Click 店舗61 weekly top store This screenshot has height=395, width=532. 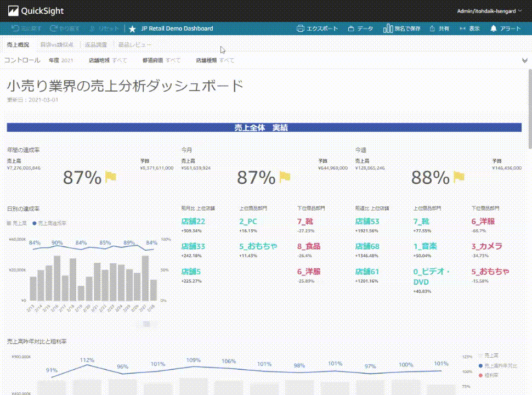click(x=367, y=272)
